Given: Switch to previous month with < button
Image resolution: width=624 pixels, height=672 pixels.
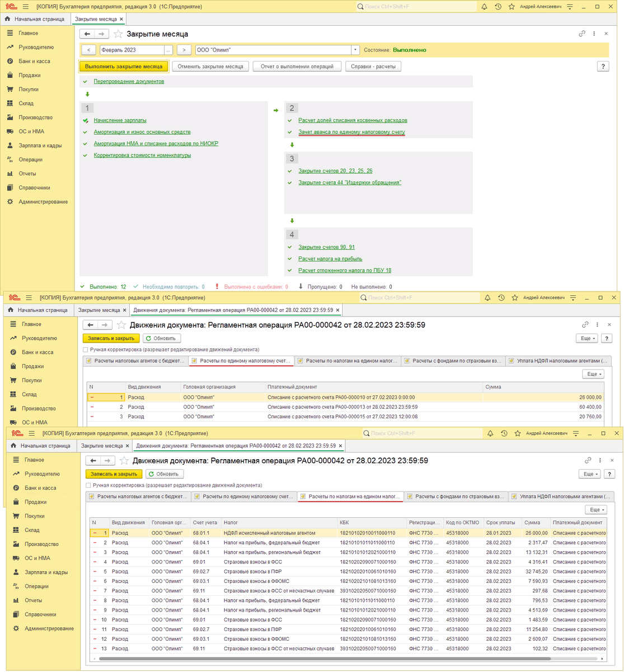Looking at the screenshot, I should pyautogui.click(x=88, y=50).
